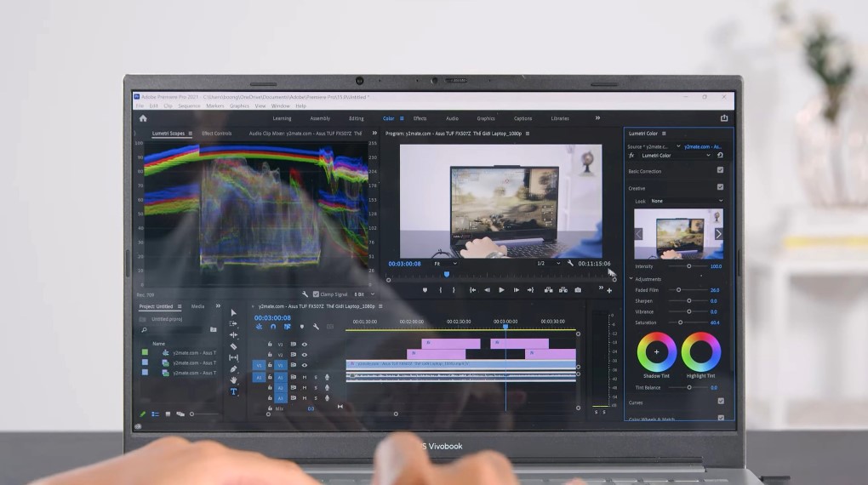Select the Ripple Edit tool
868x485 pixels.
click(x=233, y=334)
